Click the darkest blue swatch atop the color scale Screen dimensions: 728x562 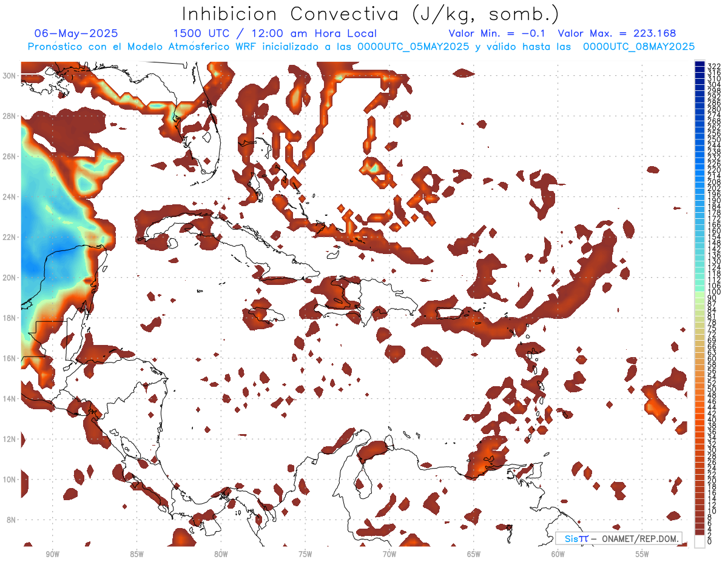coord(699,64)
